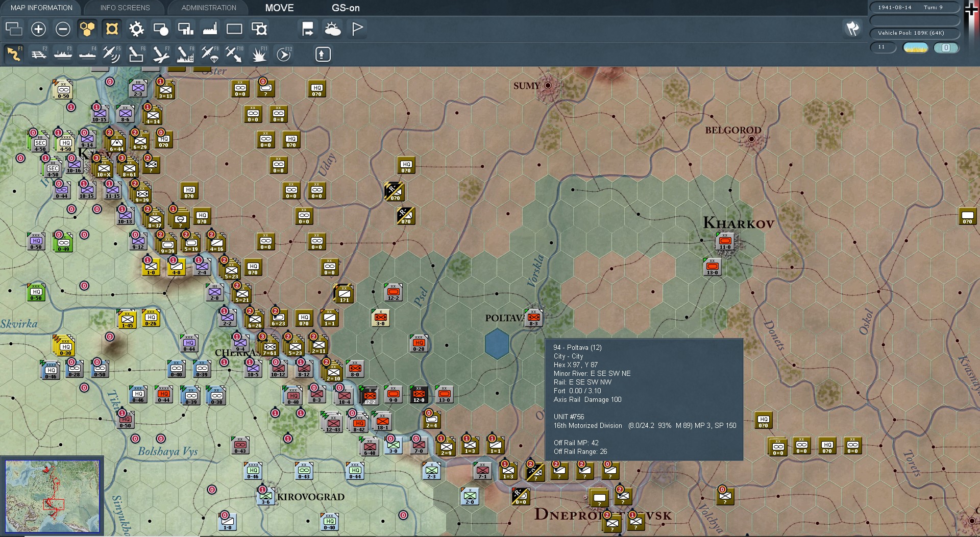Screen dimensions: 980x537
Task: Toggle the unit counter frame icon
Action: click(x=112, y=29)
